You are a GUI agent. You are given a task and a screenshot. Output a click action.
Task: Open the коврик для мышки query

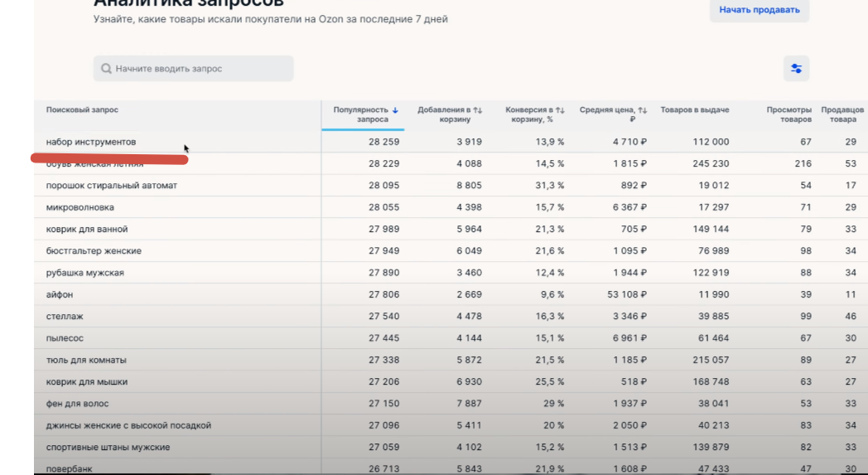tap(86, 382)
